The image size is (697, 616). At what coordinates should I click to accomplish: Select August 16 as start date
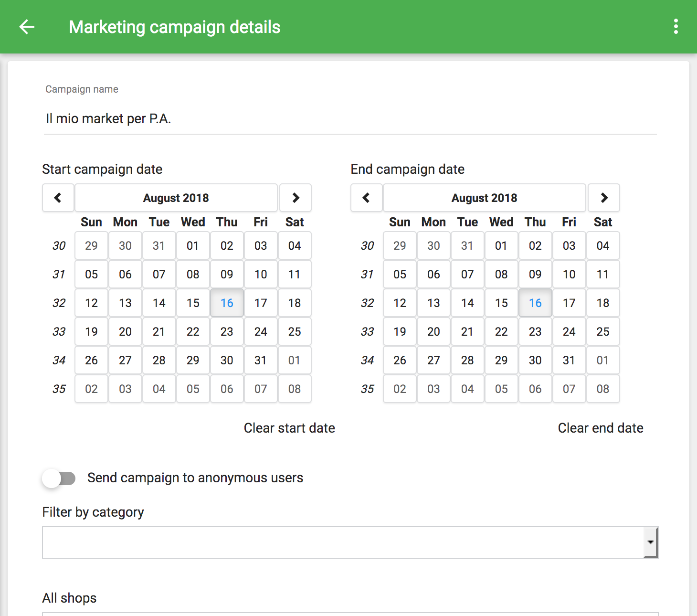tap(227, 303)
